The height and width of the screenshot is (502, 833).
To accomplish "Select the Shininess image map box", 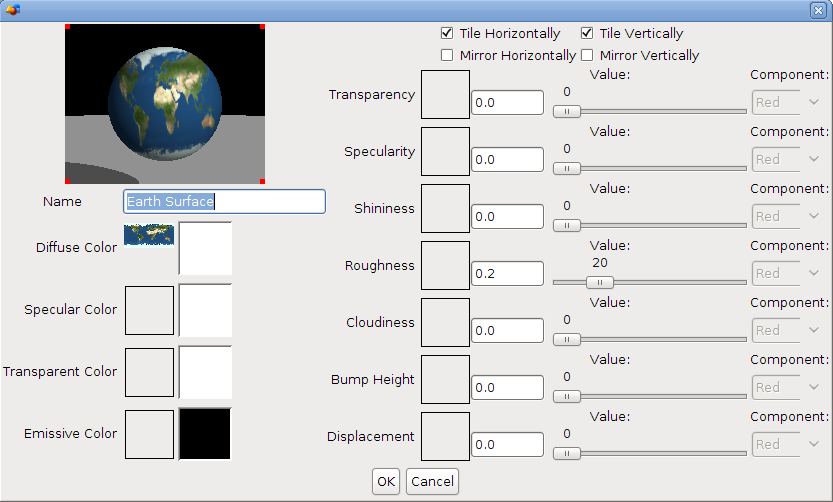I will tap(445, 208).
